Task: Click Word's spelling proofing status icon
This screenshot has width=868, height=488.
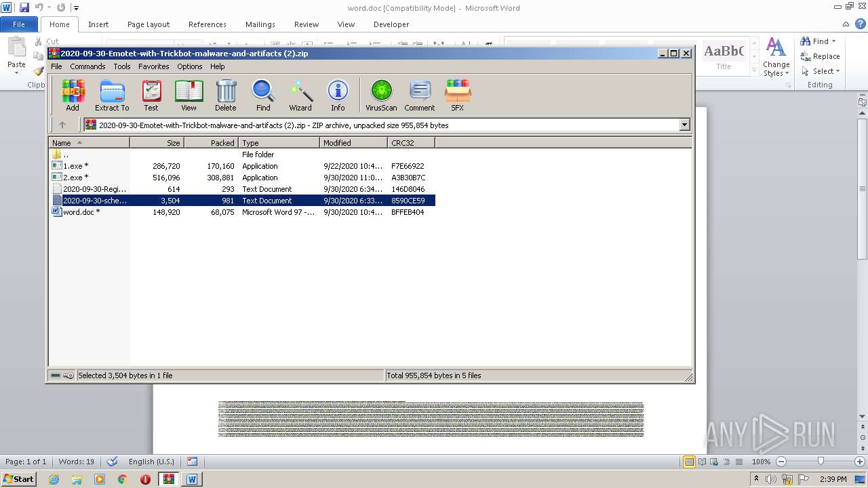Action: click(113, 462)
